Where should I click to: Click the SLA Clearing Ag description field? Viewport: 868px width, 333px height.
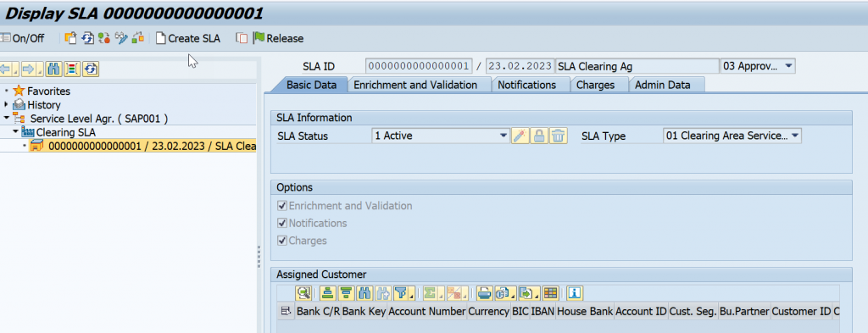[x=637, y=66]
